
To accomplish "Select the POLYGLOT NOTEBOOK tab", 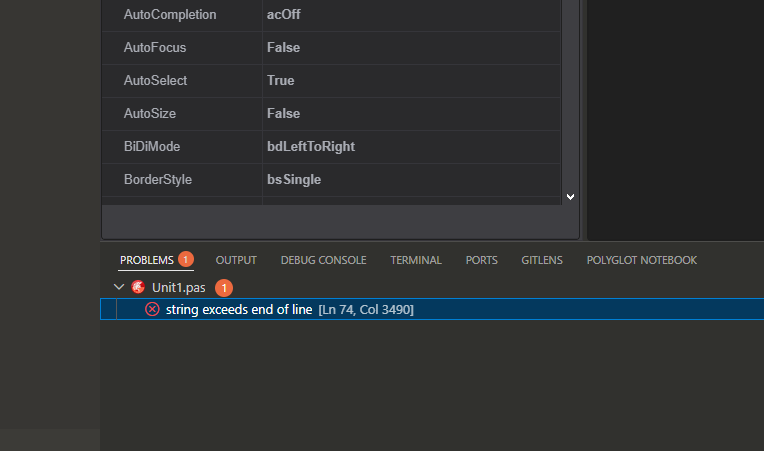I will pyautogui.click(x=641, y=260).
